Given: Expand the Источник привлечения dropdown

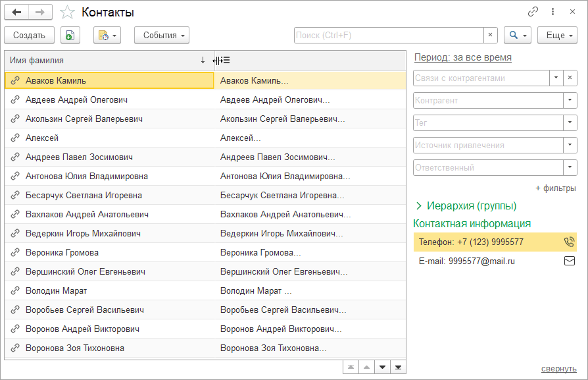Looking at the screenshot, I should (x=570, y=146).
